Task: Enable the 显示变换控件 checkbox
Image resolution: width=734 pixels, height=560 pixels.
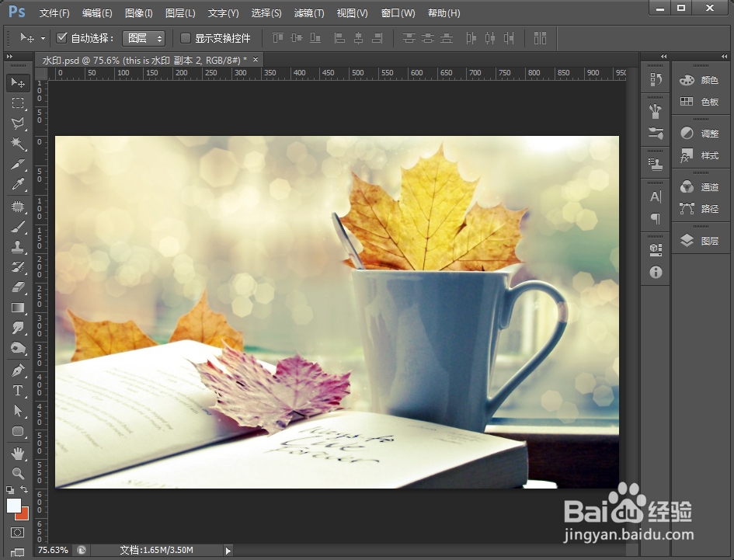Action: (x=186, y=38)
